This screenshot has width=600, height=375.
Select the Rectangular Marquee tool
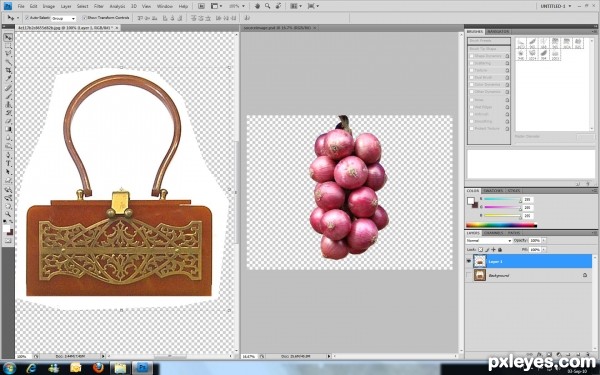tap(8, 46)
